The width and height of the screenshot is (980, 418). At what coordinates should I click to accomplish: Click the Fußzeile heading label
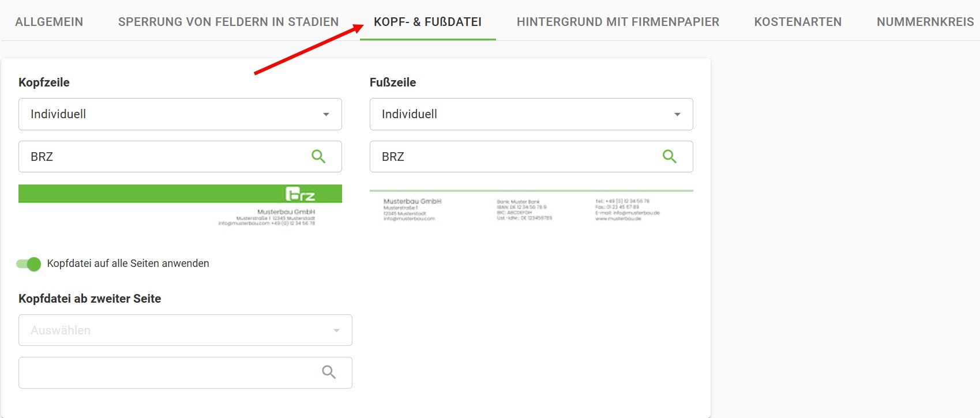point(393,82)
